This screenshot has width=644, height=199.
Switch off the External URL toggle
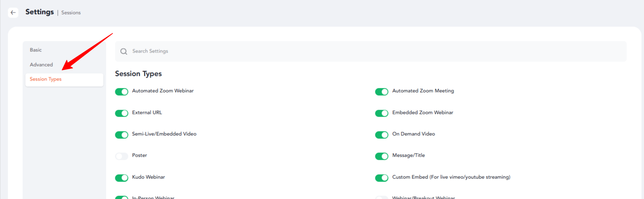tap(122, 113)
